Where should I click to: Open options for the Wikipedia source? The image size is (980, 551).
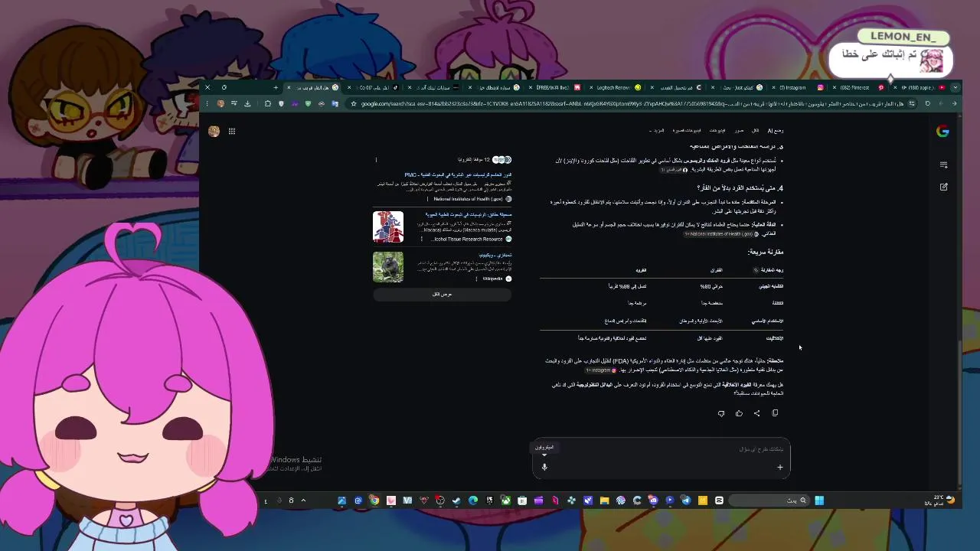[476, 279]
